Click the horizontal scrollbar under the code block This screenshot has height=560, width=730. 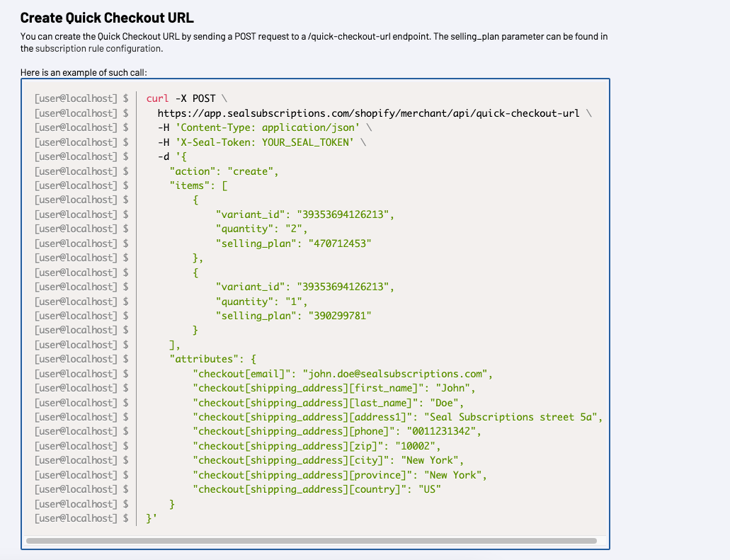(x=311, y=541)
